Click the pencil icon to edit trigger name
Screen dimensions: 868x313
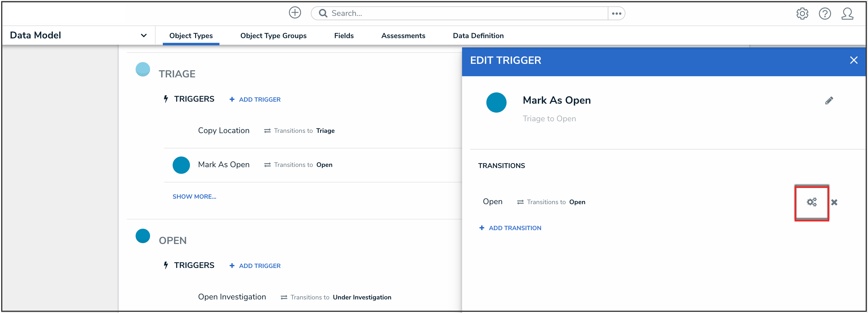[829, 101]
